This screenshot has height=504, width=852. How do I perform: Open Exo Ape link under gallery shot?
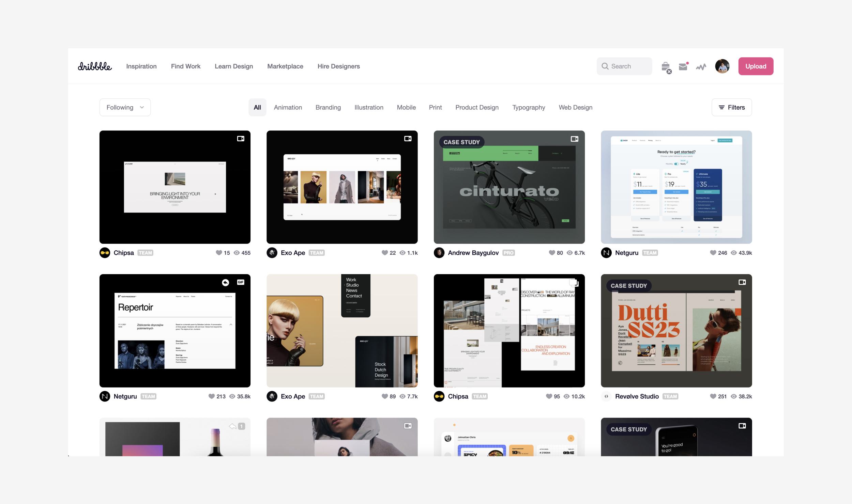pos(293,253)
